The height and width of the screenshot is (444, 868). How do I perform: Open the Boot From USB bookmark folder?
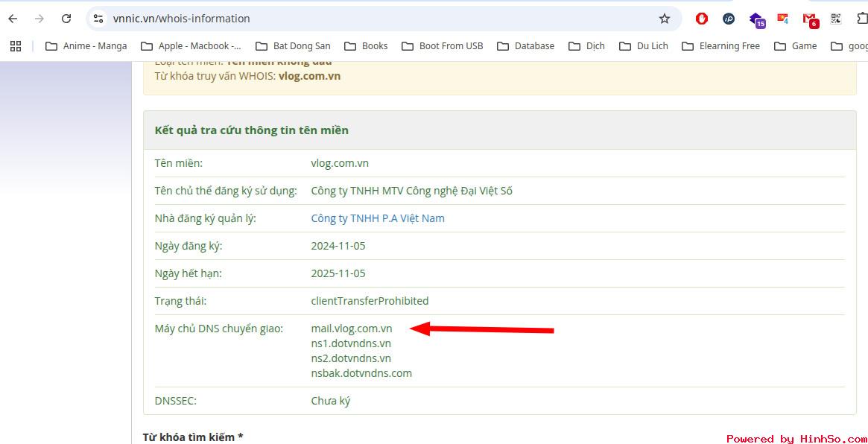[443, 46]
